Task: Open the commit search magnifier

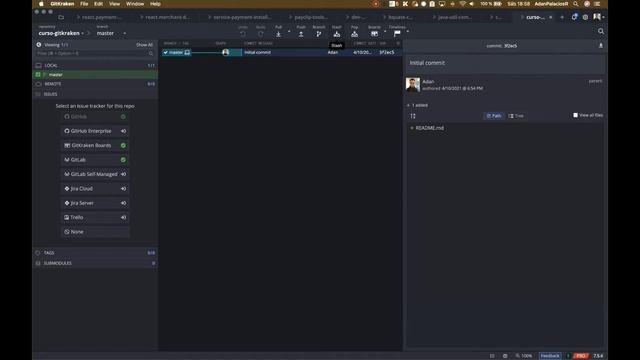Action: click(x=601, y=31)
